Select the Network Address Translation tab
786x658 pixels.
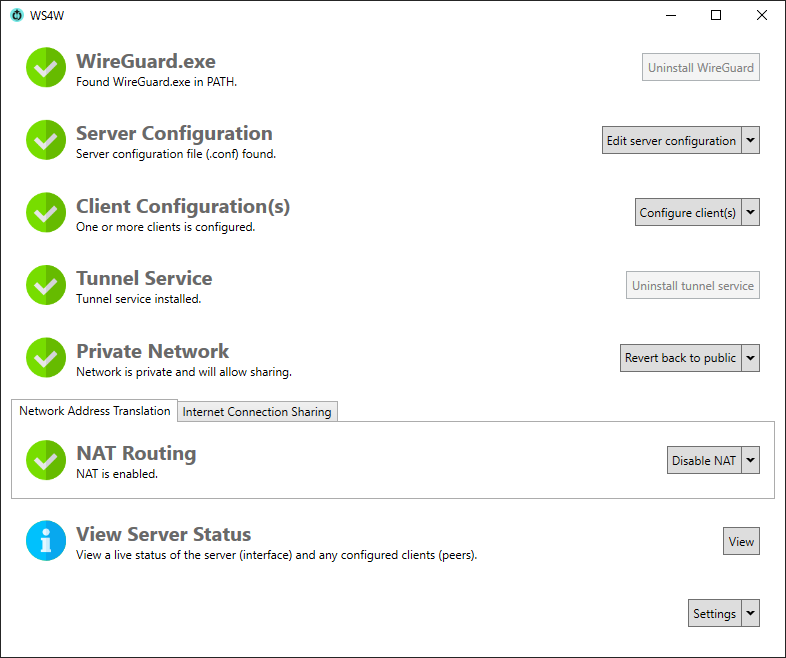(x=95, y=411)
